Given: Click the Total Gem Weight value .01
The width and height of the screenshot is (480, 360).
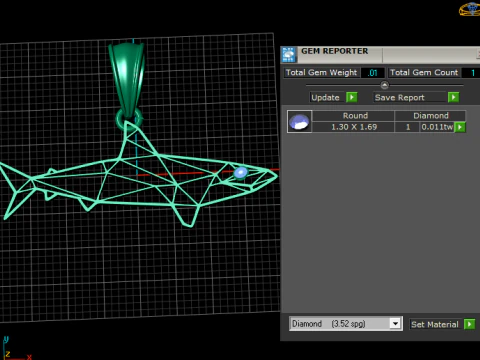Looking at the screenshot, I should click(373, 73).
